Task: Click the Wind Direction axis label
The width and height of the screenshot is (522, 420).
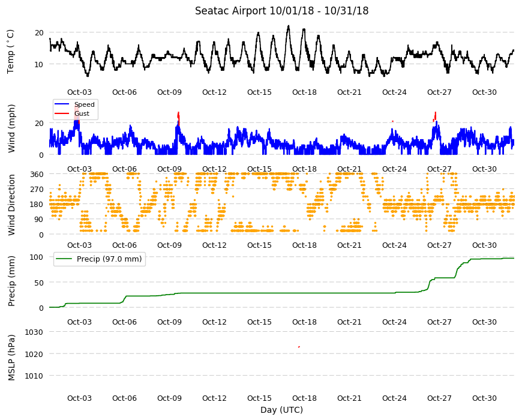Action: click(11, 205)
